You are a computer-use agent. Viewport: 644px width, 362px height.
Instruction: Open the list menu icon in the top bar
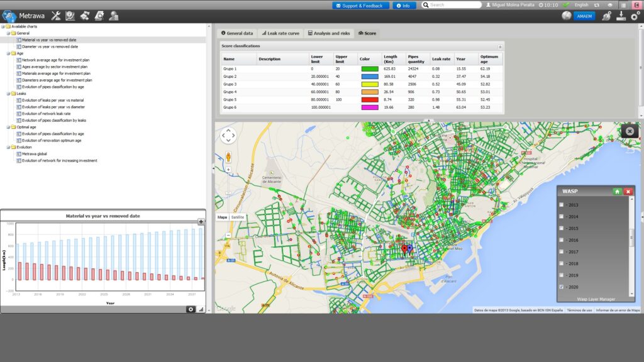pos(623,5)
